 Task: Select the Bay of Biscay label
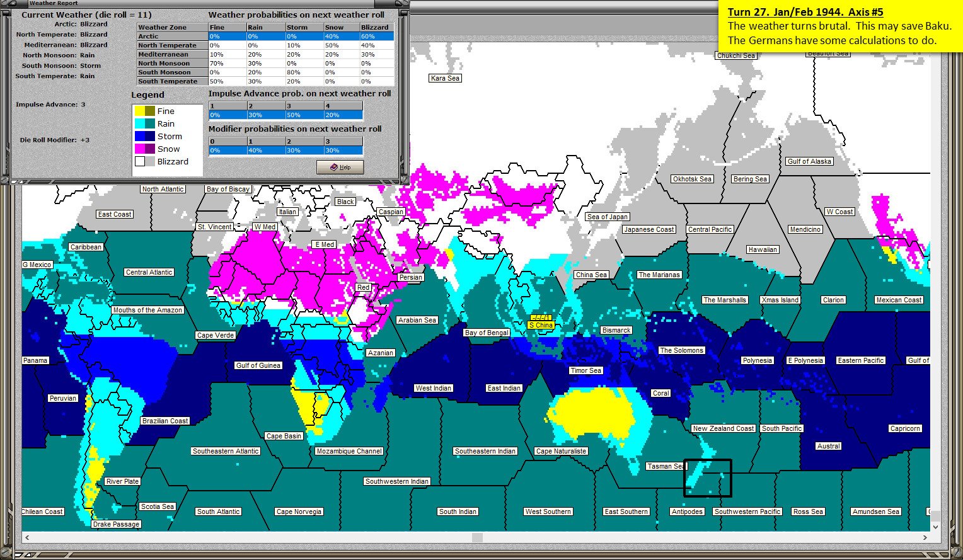[228, 189]
